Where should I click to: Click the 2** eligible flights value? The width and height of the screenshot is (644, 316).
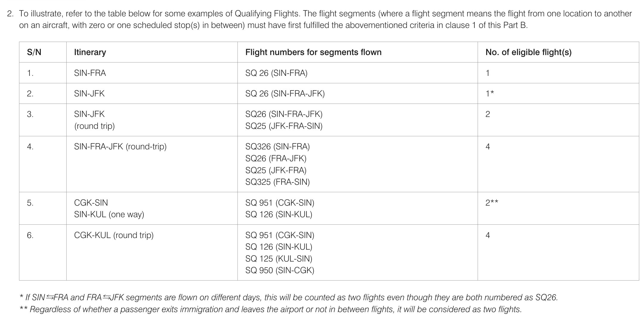tap(492, 203)
